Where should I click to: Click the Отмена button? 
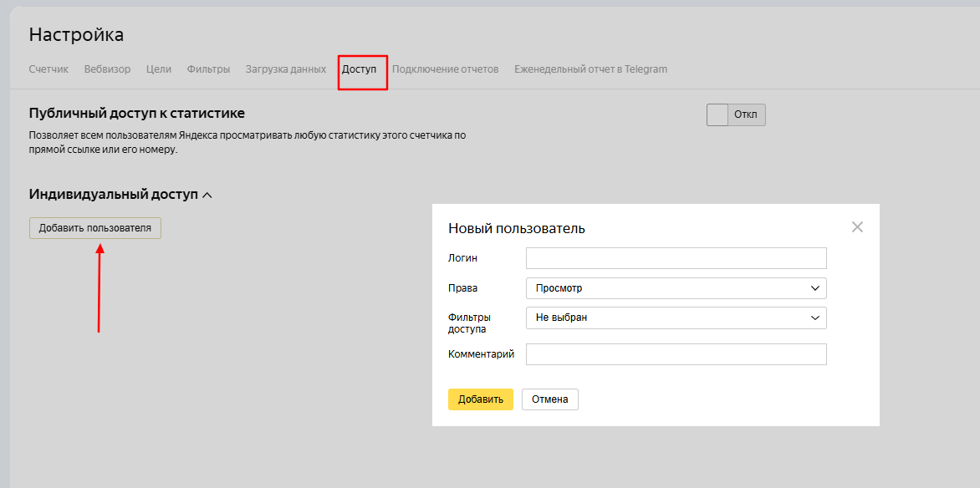549,399
